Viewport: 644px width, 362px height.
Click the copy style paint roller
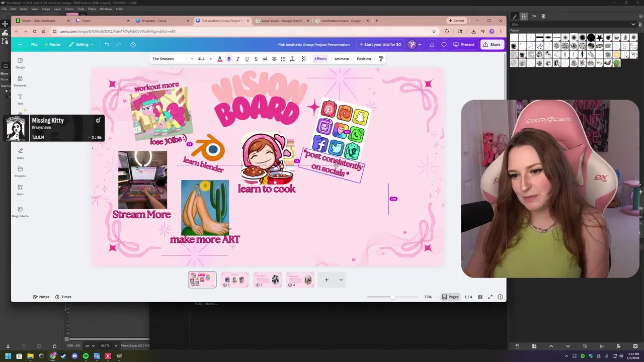click(x=381, y=59)
